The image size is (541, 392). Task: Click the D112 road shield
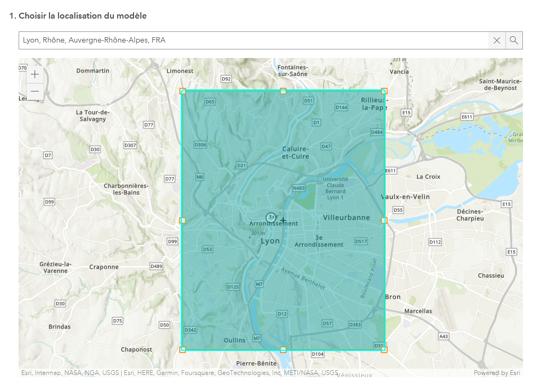click(x=435, y=242)
